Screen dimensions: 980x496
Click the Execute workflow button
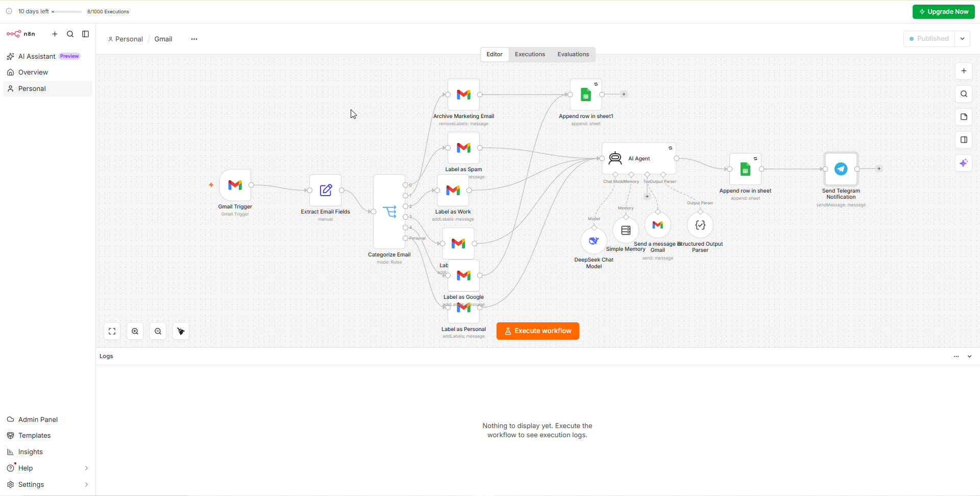(x=538, y=331)
